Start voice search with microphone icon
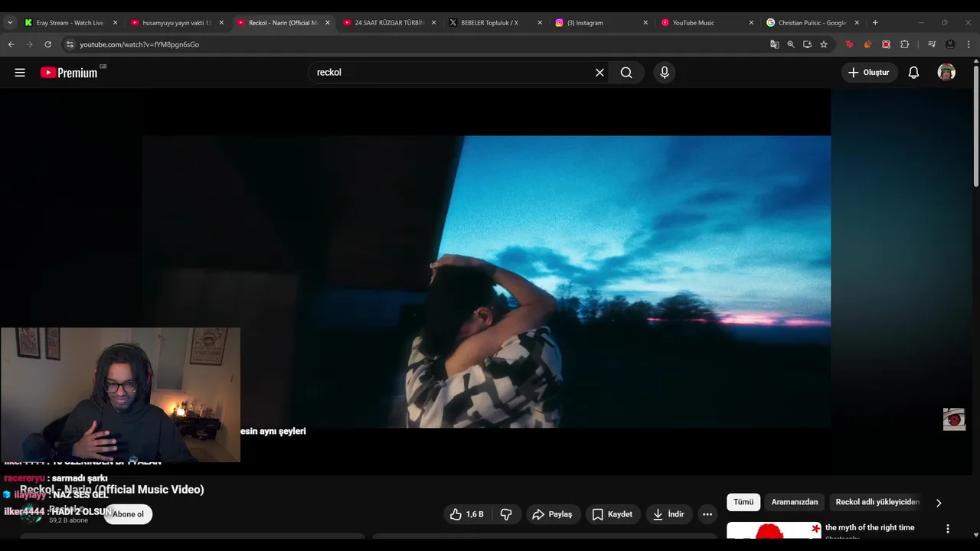The image size is (980, 551). click(x=665, y=73)
